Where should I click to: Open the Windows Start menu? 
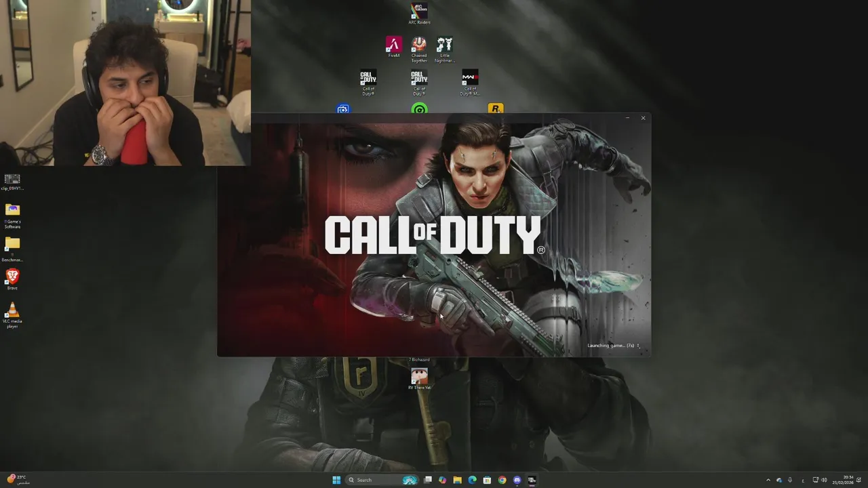coord(336,480)
